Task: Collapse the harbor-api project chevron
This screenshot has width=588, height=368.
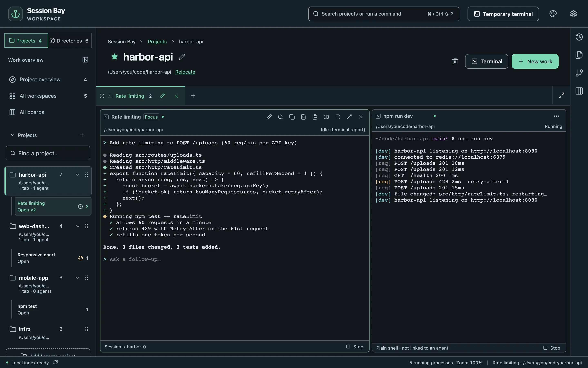Action: coord(78,175)
